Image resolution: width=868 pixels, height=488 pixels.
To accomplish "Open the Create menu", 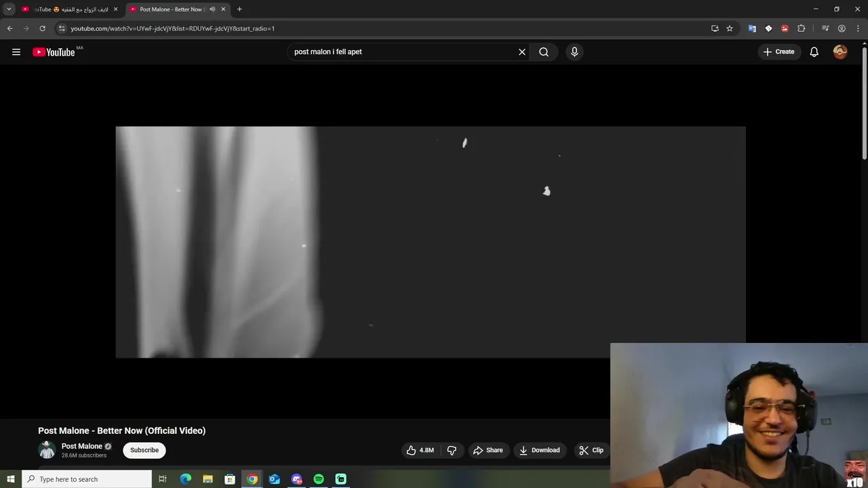I will (x=778, y=52).
